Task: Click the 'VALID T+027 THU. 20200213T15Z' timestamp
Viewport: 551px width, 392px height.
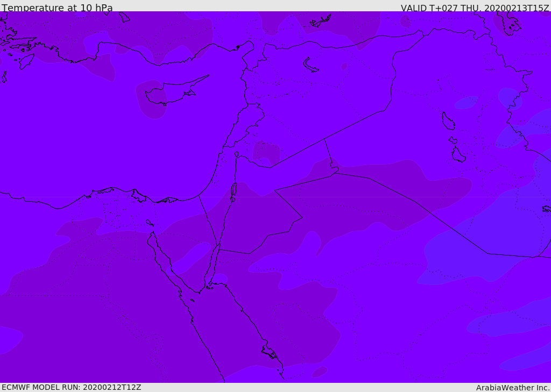Action: click(475, 8)
